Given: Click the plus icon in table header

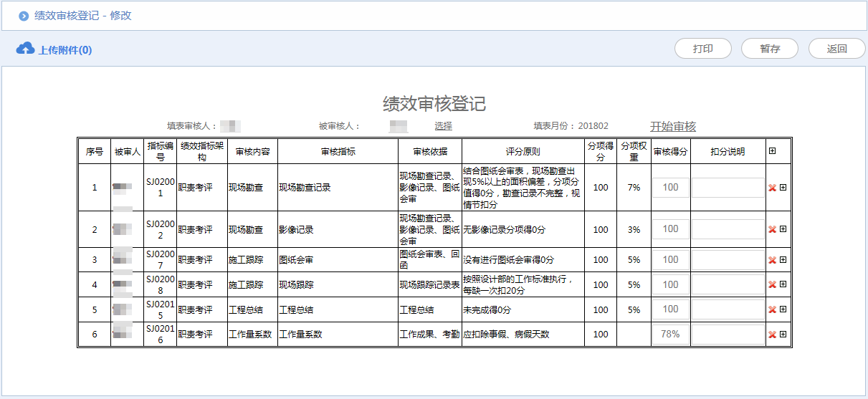Looking at the screenshot, I should coord(772,151).
